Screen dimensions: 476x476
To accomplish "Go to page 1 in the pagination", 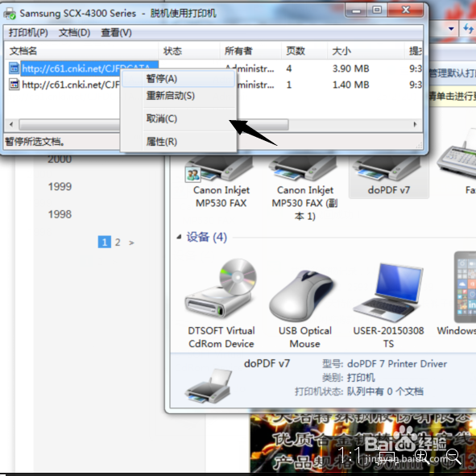I will coord(105,242).
